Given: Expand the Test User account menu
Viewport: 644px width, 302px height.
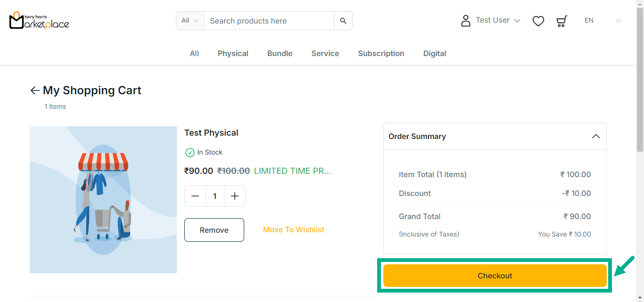Looking at the screenshot, I should (x=498, y=20).
